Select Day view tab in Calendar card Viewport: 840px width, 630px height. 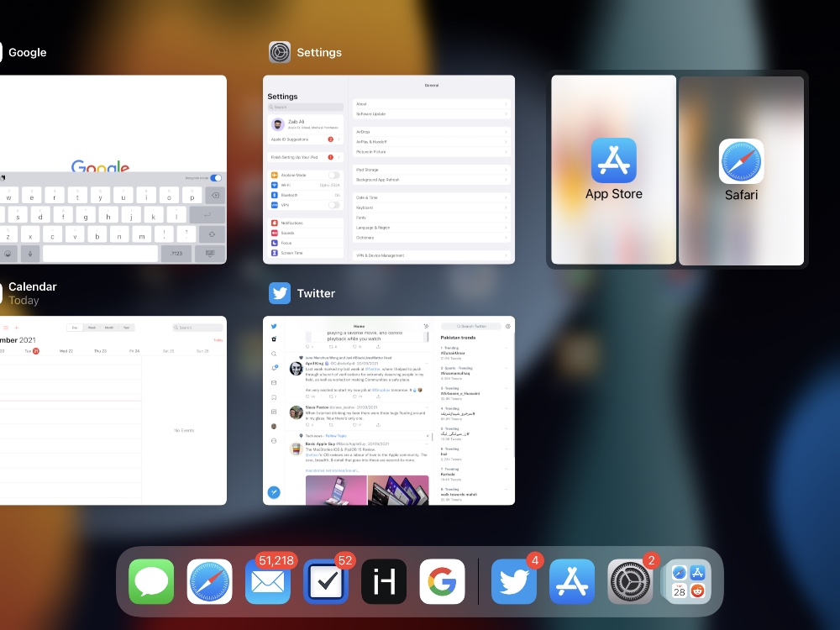(x=75, y=328)
